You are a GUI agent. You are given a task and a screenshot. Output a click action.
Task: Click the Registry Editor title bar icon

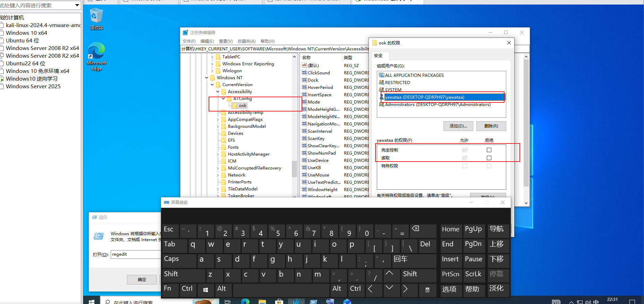tap(185, 32)
